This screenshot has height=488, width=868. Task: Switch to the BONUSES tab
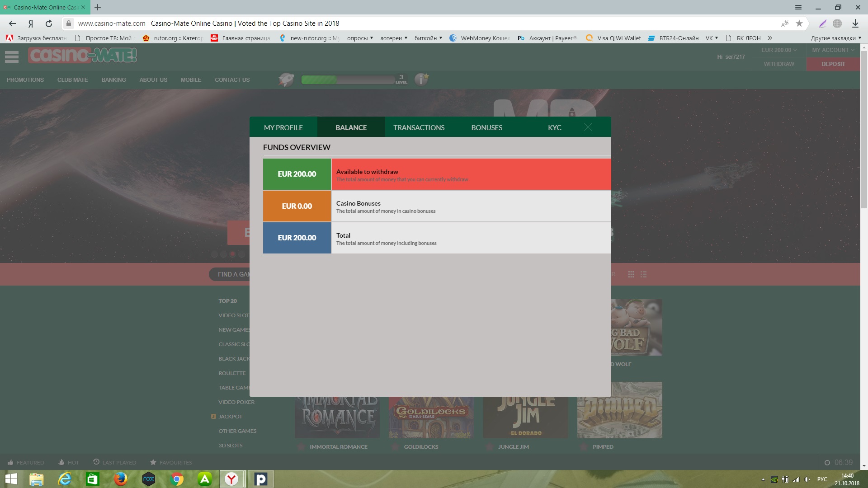(x=486, y=127)
